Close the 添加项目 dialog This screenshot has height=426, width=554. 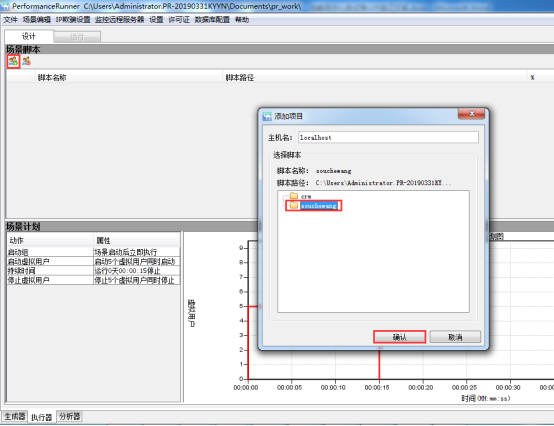(x=471, y=114)
